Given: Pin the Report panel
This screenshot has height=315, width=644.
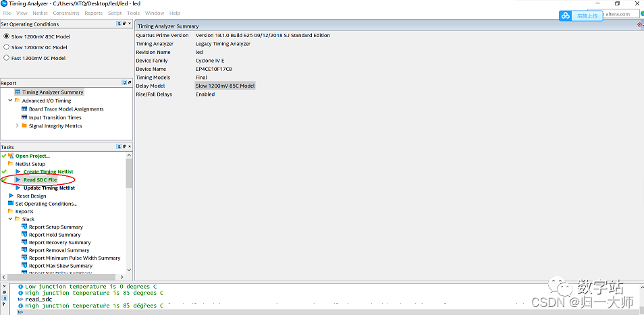Looking at the screenshot, I should pyautogui.click(x=124, y=83).
